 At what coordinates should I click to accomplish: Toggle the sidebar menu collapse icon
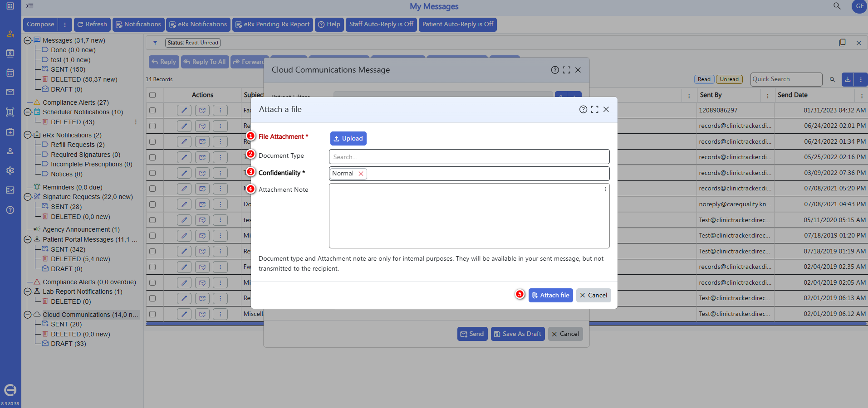(30, 6)
